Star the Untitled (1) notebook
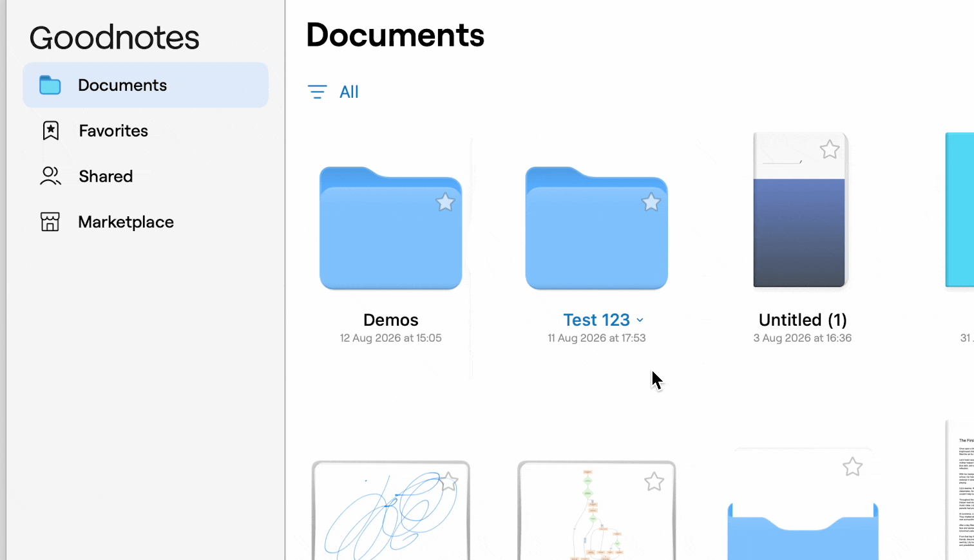The width and height of the screenshot is (974, 560). pos(830,149)
